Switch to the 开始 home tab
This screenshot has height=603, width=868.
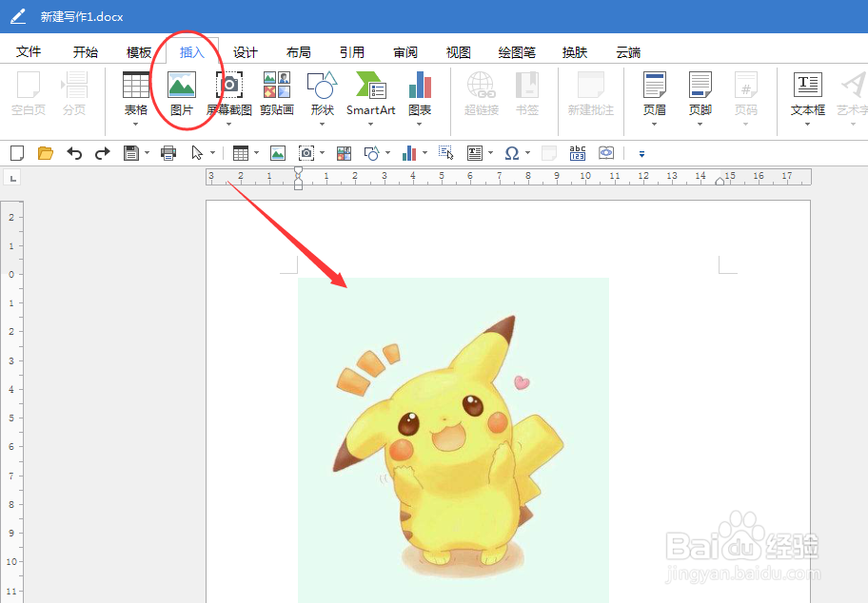86,52
